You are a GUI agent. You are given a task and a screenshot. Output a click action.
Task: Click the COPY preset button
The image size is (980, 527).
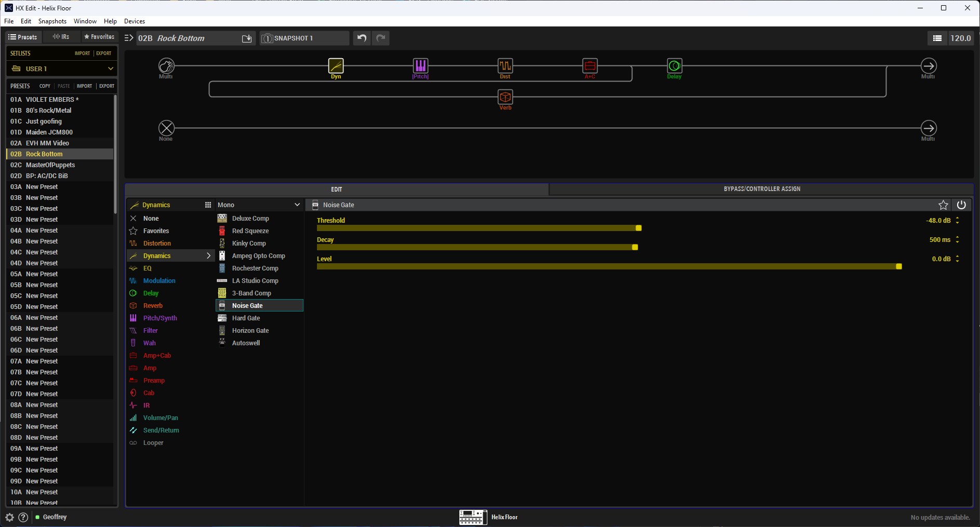(x=44, y=86)
